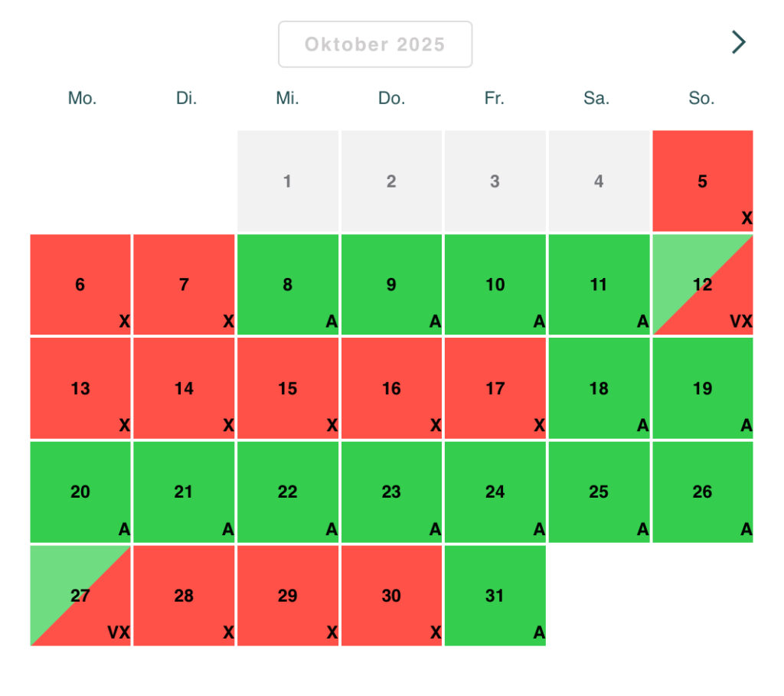
Task: Click greyed-out past date October 1
Action: click(x=288, y=181)
